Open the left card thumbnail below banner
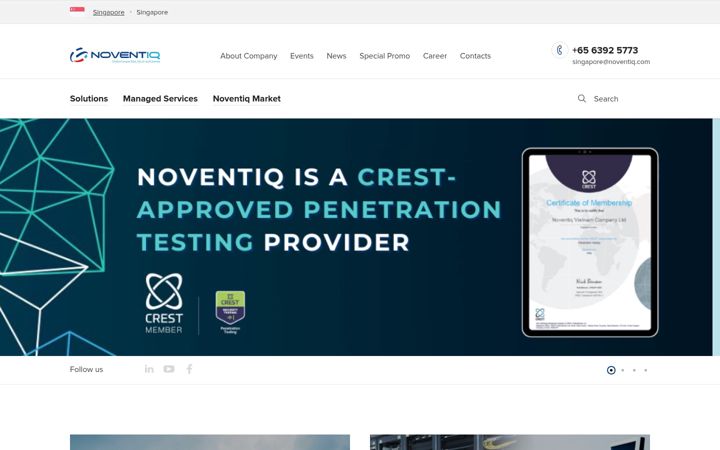720x450 pixels. point(210,442)
